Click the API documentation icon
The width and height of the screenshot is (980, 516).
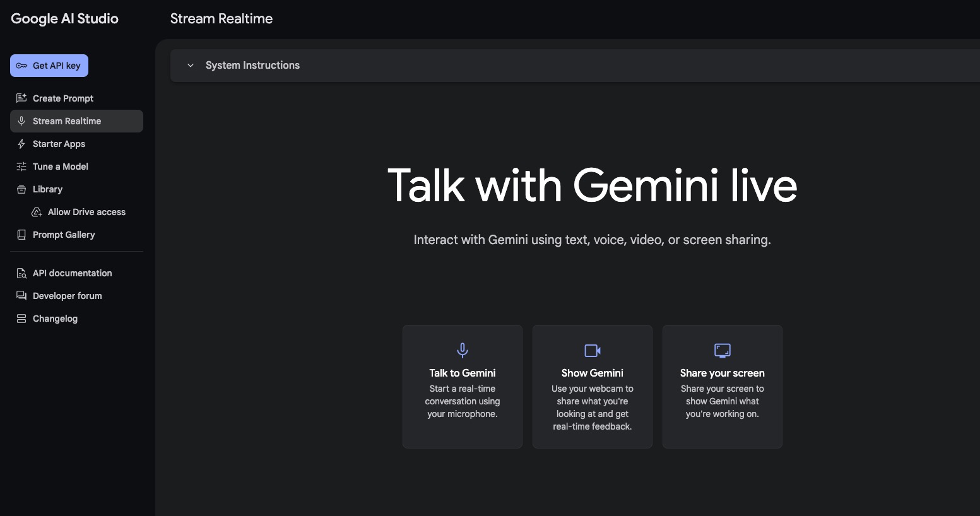(21, 273)
